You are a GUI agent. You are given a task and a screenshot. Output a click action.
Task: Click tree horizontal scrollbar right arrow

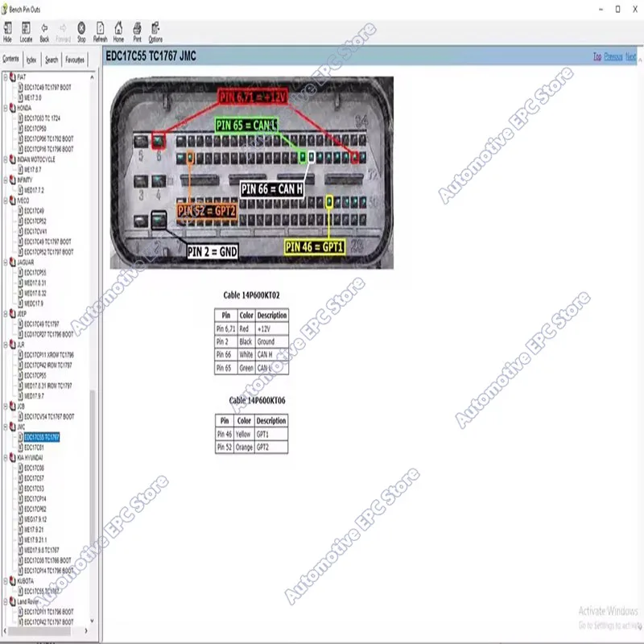pos(86,630)
